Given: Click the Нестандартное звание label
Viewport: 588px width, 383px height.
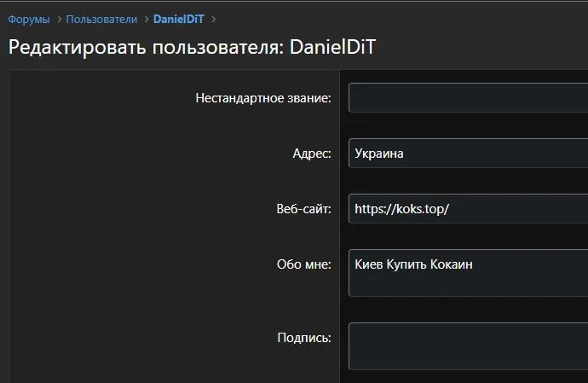Looking at the screenshot, I should (262, 98).
